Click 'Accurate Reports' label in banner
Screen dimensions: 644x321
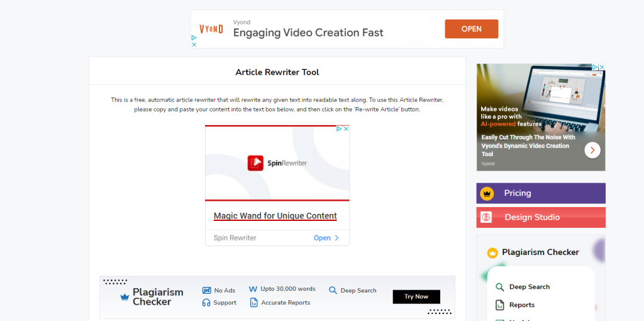click(286, 303)
